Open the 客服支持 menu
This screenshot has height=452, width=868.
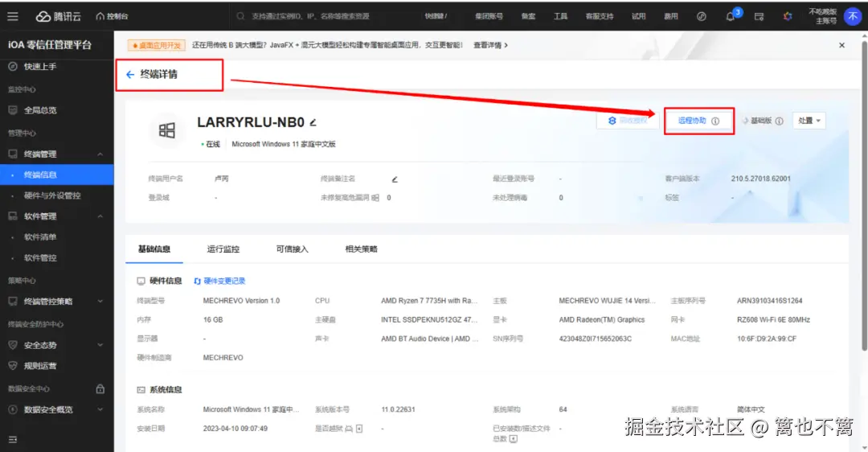click(x=600, y=17)
